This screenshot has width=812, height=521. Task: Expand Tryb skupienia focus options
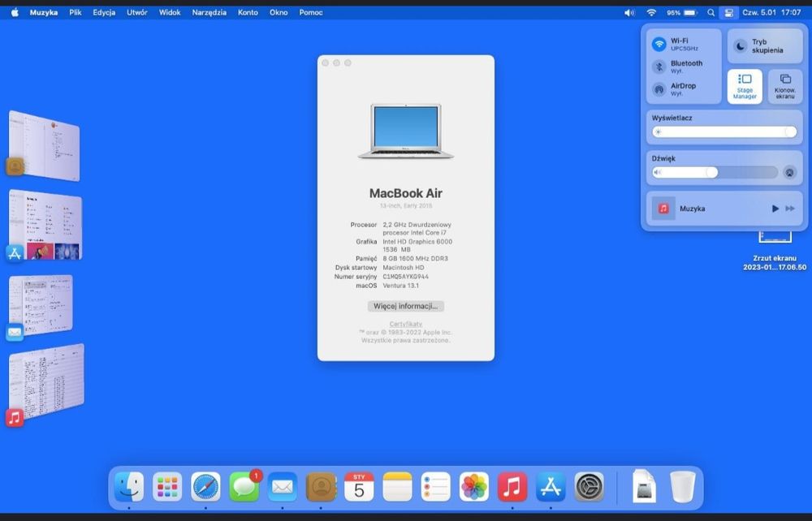click(x=763, y=46)
